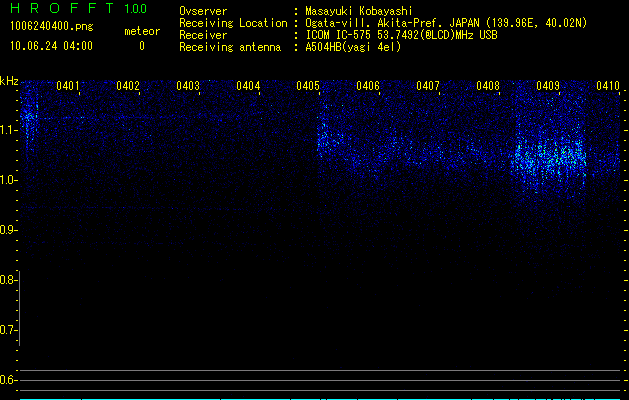629x400 pixels.
Task: Click the 1.0.0 version number
Action: click(136, 9)
